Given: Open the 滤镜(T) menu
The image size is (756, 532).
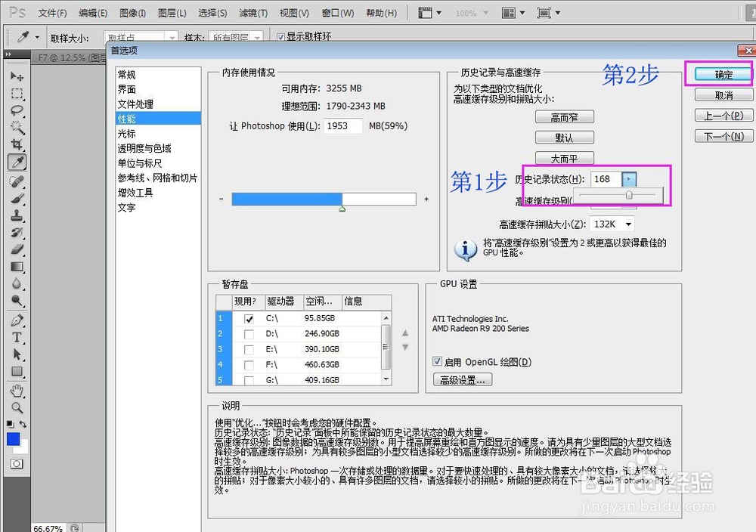Looking at the screenshot, I should point(253,13).
